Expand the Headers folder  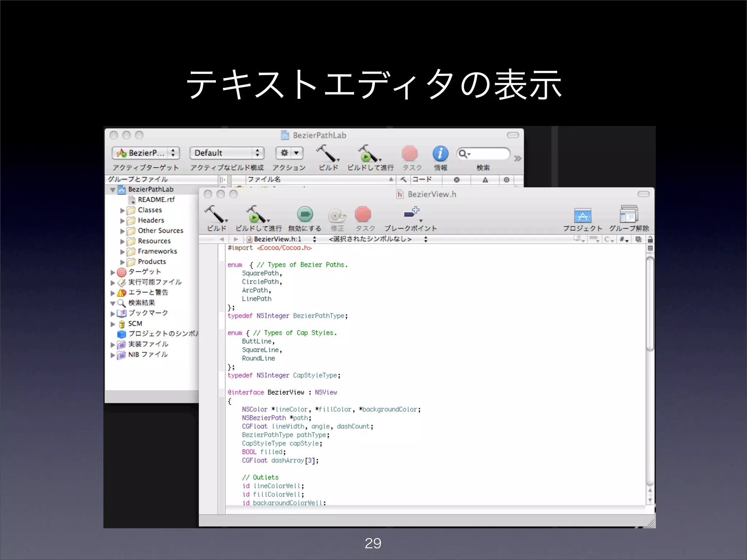[123, 221]
